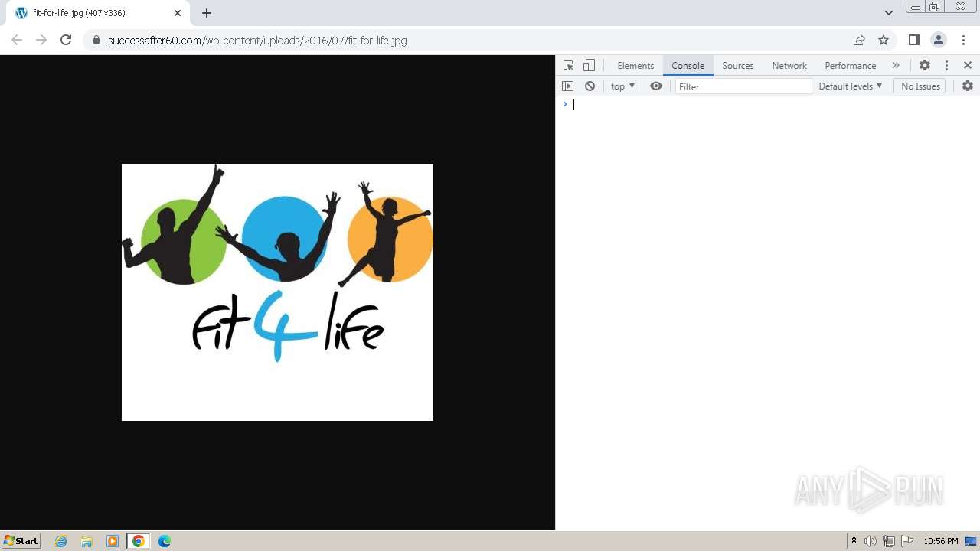Switch to the Console tab
The width and height of the screenshot is (980, 551).
688,66
